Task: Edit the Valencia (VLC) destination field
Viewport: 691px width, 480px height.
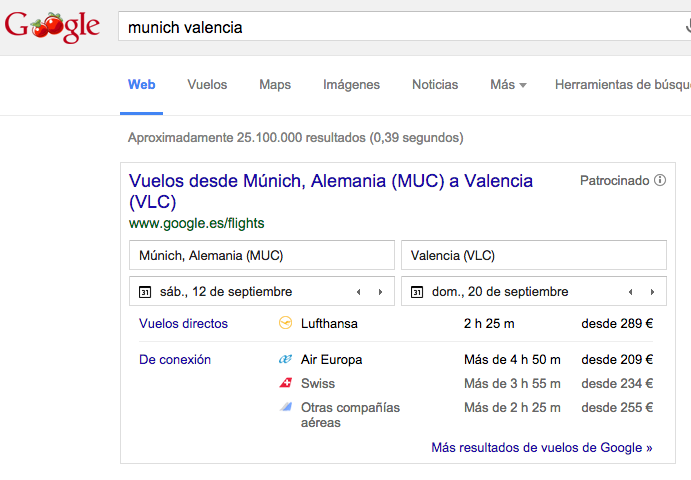Action: pos(534,255)
